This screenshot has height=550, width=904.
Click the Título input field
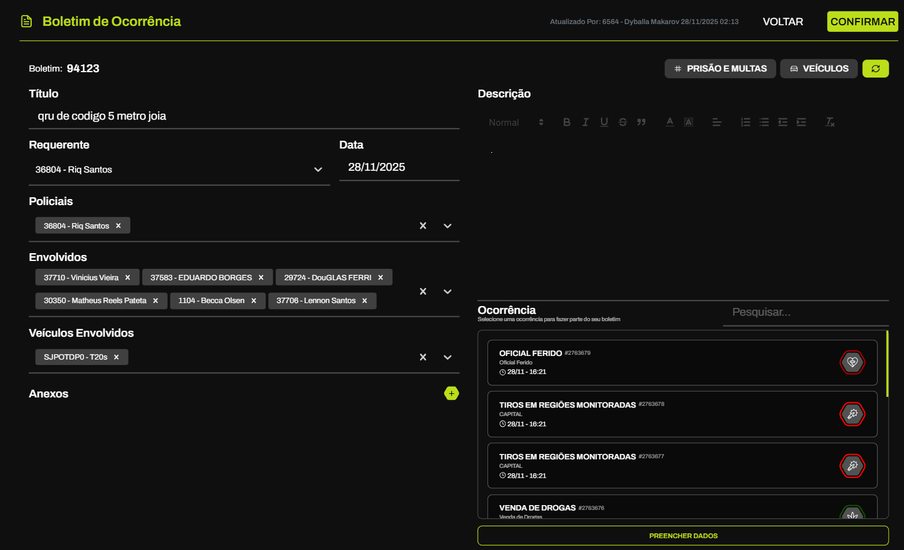[244, 116]
